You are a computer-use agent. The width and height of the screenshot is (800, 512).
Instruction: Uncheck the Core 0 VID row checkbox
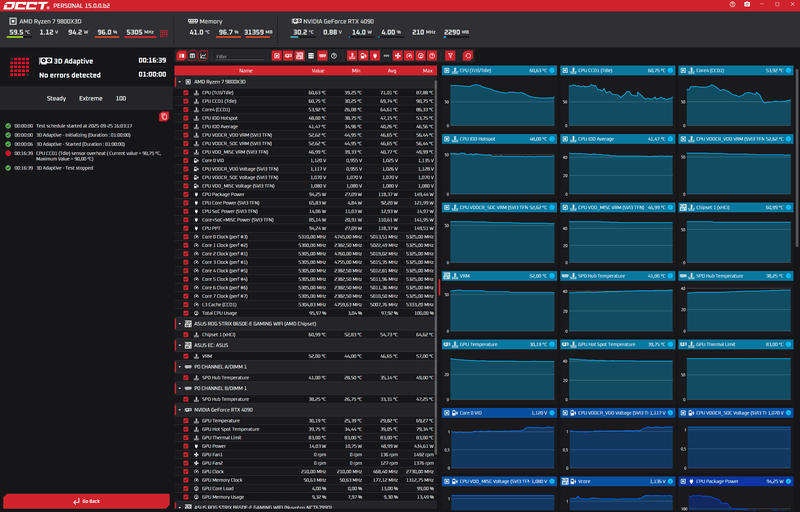(x=186, y=160)
